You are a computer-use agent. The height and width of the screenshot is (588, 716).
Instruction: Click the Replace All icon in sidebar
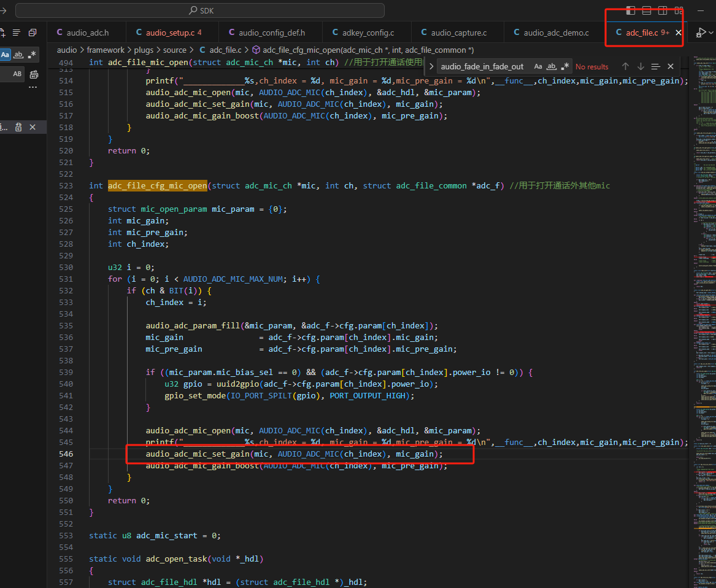tap(34, 74)
